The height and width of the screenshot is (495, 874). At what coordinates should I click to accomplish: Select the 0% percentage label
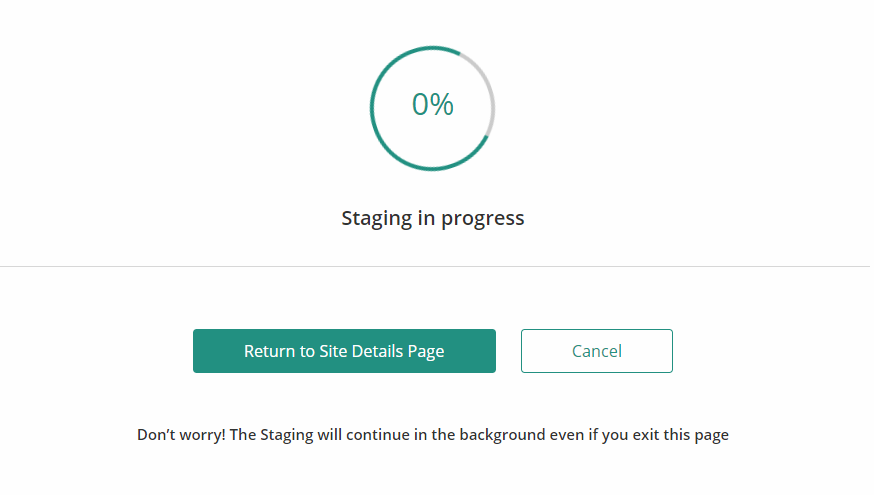point(433,104)
